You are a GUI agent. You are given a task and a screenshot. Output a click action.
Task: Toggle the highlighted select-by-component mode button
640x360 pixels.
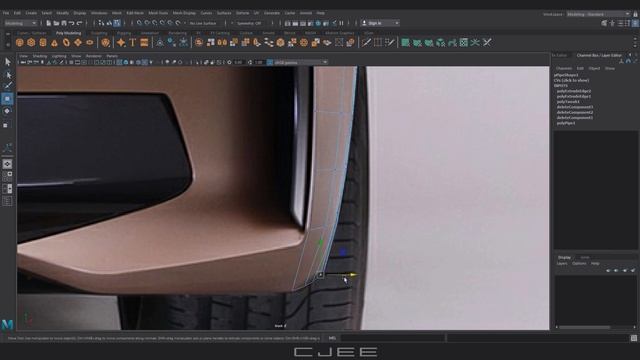(117, 23)
